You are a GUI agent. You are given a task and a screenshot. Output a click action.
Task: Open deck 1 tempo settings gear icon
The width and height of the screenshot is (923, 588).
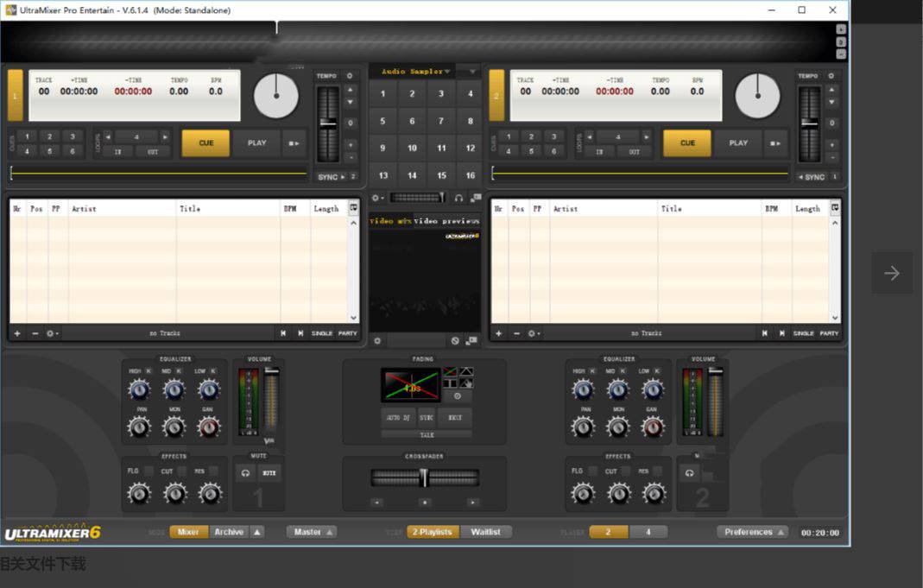click(350, 76)
